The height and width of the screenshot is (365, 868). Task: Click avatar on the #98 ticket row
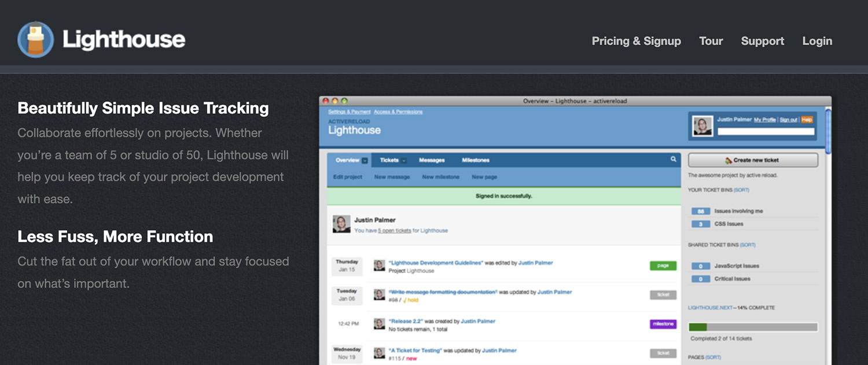click(x=380, y=294)
